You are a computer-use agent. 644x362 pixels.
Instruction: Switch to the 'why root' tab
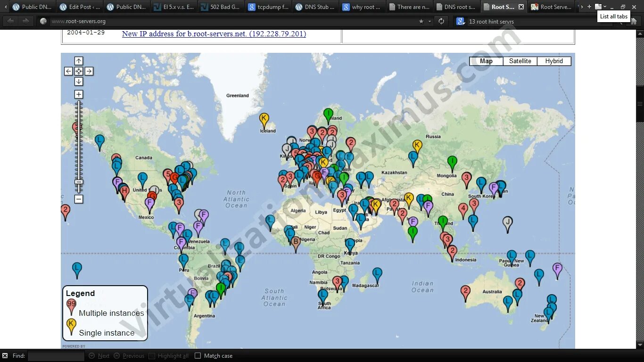point(363,7)
